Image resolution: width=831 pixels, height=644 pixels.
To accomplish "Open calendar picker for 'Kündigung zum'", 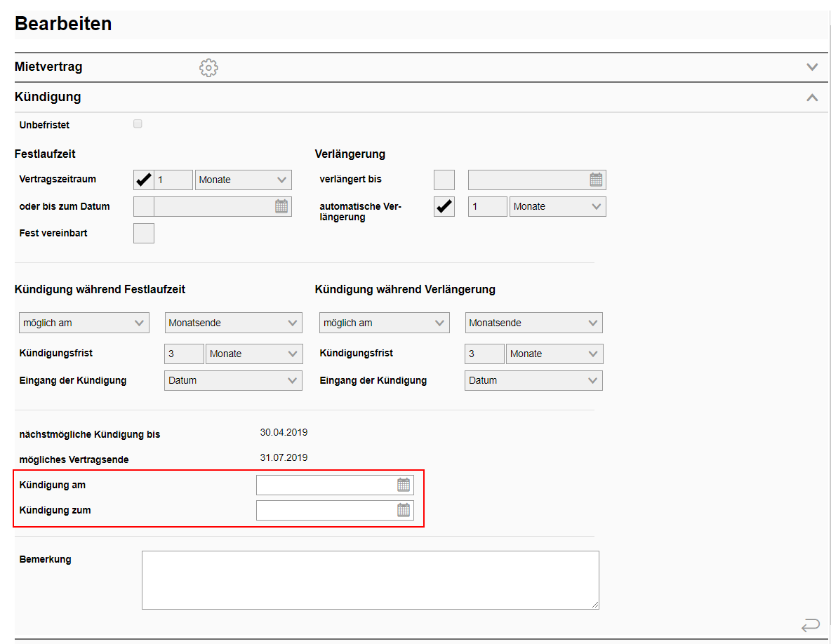I will pos(404,510).
